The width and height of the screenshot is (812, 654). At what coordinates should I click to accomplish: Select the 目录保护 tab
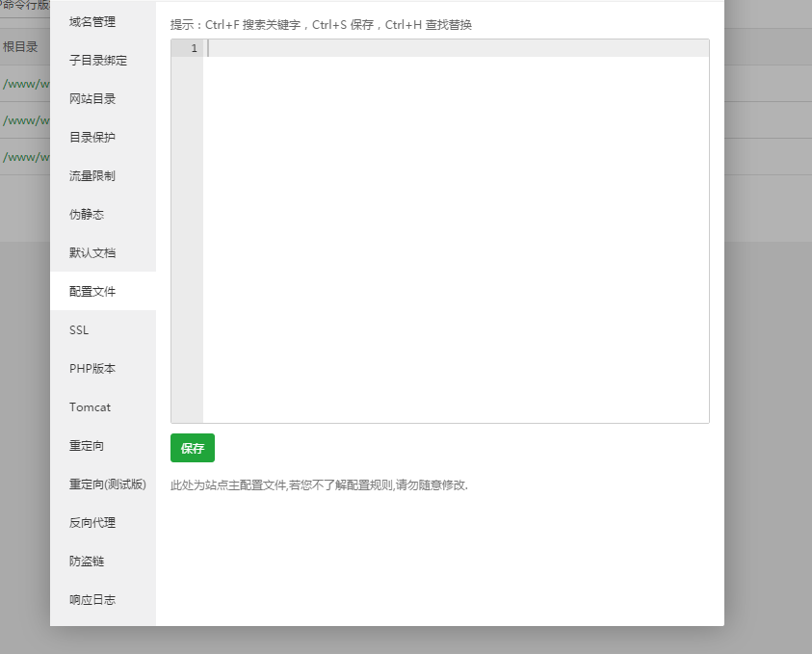[102, 137]
